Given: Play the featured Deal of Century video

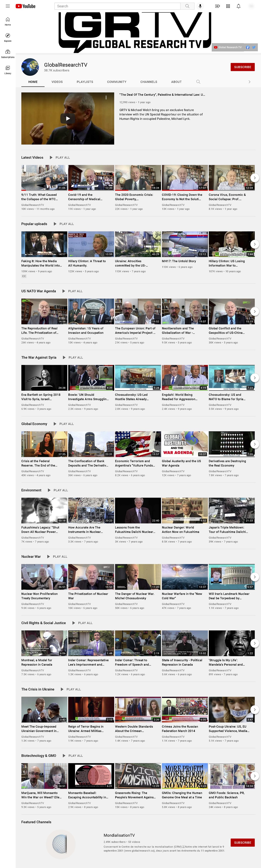Looking at the screenshot, I should point(68,118).
